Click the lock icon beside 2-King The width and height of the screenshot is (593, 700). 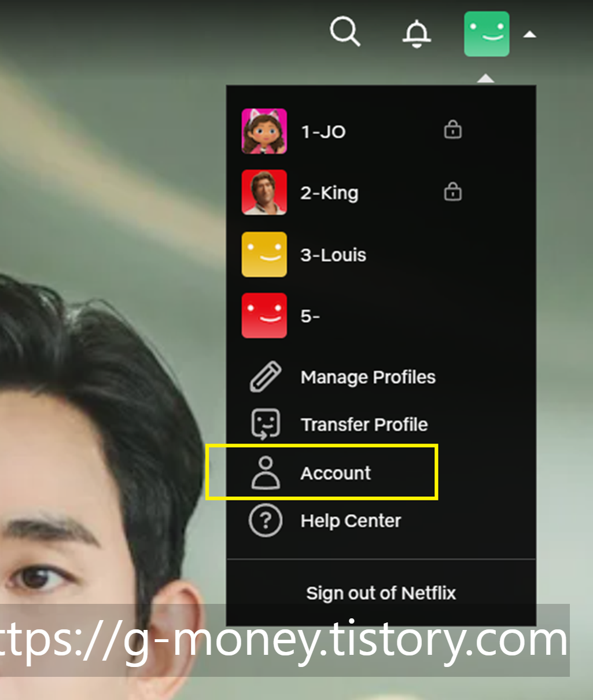(453, 191)
